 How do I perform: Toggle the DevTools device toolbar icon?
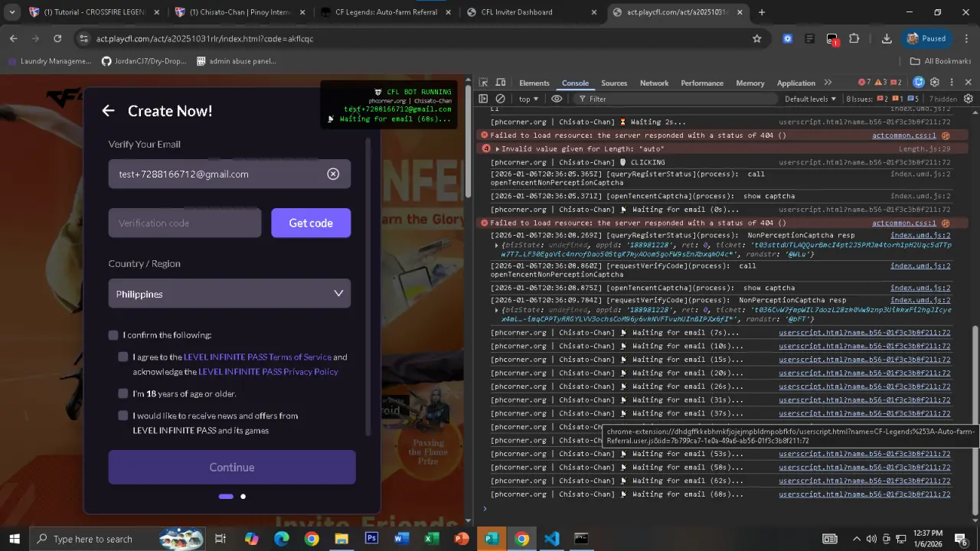pos(501,83)
